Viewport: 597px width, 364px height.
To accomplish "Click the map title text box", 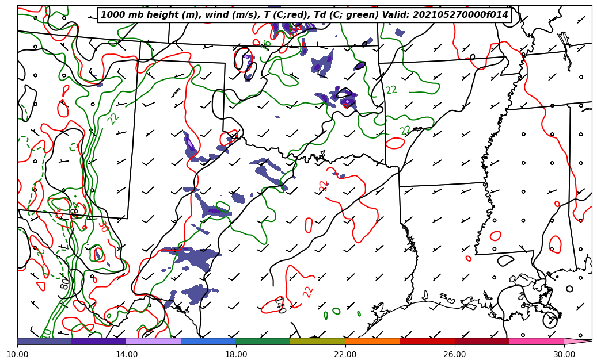I will pos(305,15).
